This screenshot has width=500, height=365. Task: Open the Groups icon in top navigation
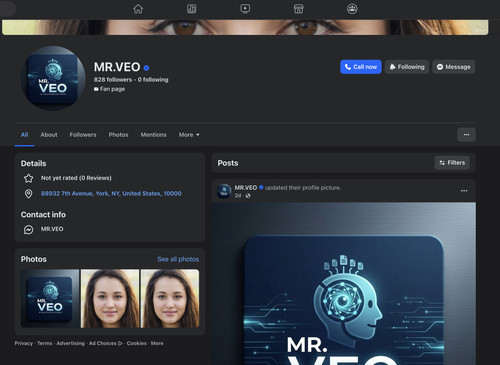352,9
